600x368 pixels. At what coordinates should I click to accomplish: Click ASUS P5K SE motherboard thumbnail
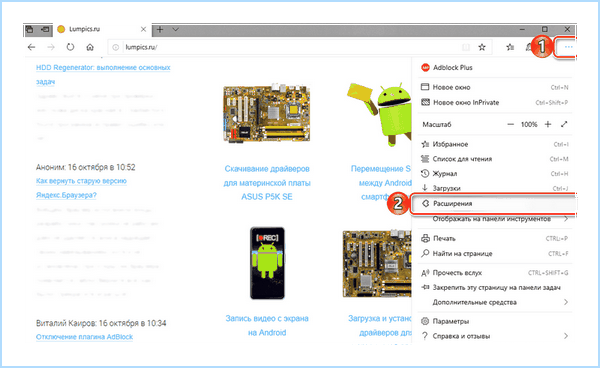coord(267,114)
